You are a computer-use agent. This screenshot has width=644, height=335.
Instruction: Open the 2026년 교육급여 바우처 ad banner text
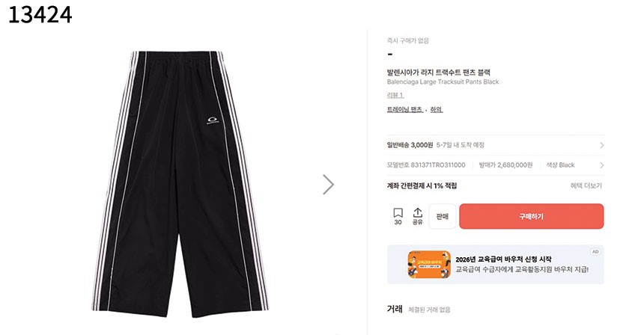[503, 259]
